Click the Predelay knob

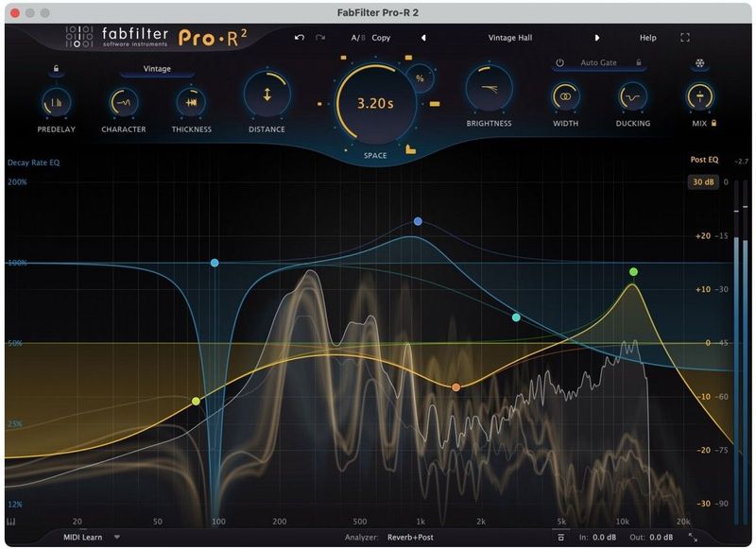pos(56,102)
